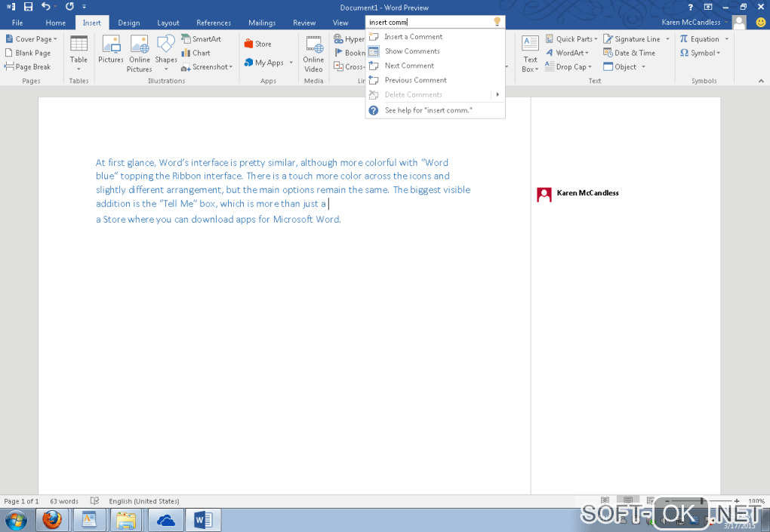Insert Pictures from this device
Image resolution: width=770 pixels, height=532 pixels.
111,50
